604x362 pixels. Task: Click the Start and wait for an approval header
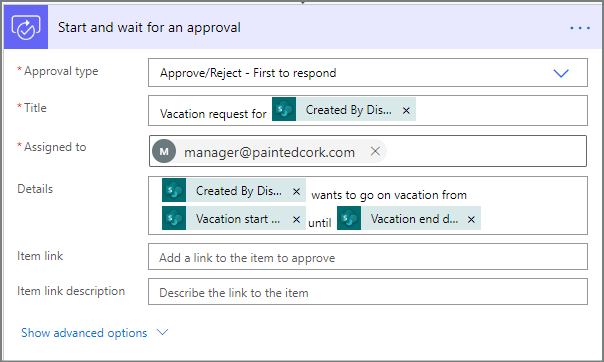click(x=149, y=27)
